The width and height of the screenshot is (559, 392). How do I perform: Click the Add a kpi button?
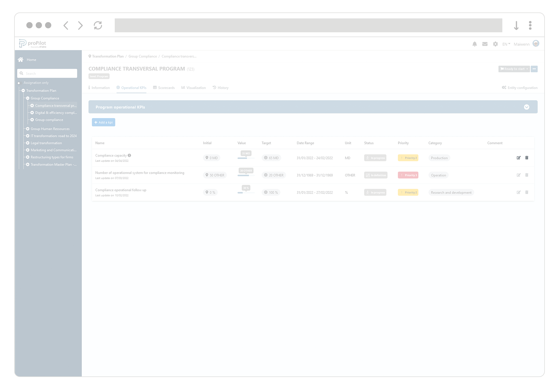click(103, 122)
